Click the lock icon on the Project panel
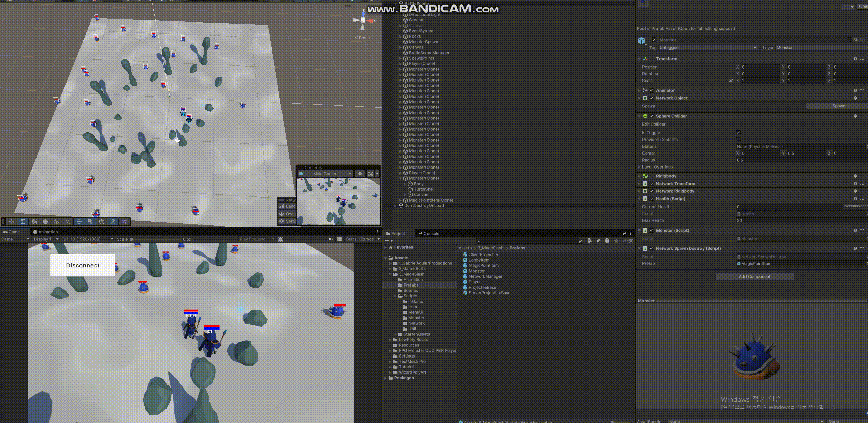 click(624, 233)
